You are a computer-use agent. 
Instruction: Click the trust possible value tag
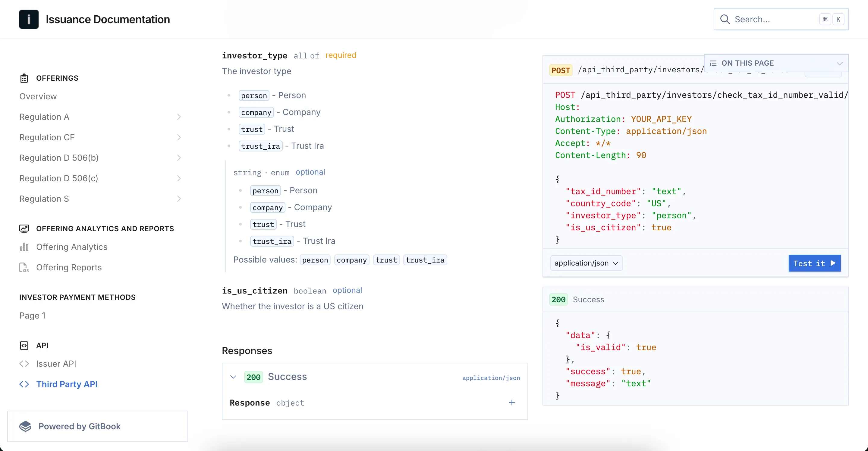tap(386, 260)
